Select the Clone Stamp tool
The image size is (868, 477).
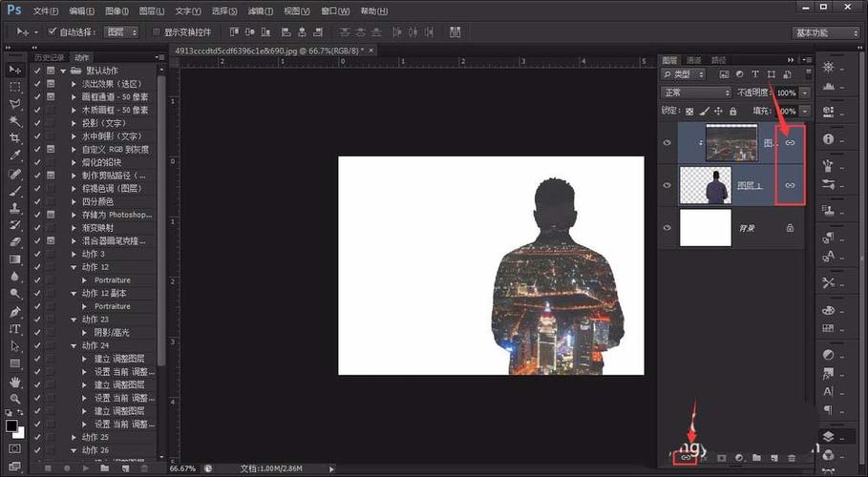point(15,208)
